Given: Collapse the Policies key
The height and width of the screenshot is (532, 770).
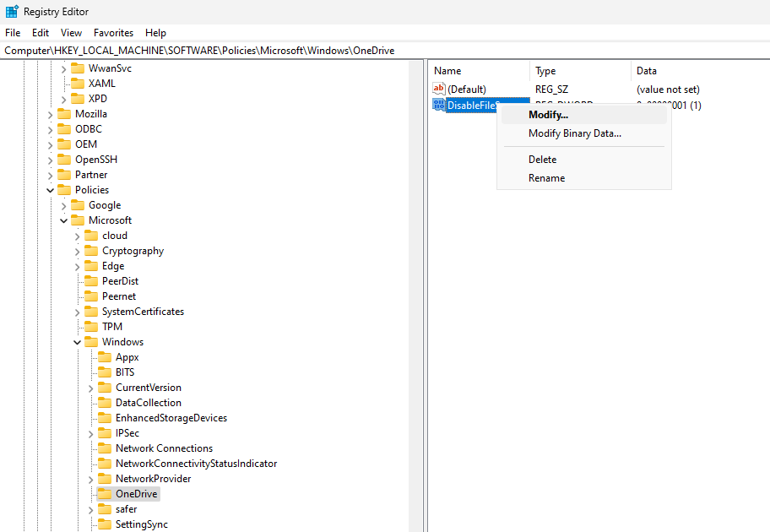Looking at the screenshot, I should pyautogui.click(x=51, y=191).
